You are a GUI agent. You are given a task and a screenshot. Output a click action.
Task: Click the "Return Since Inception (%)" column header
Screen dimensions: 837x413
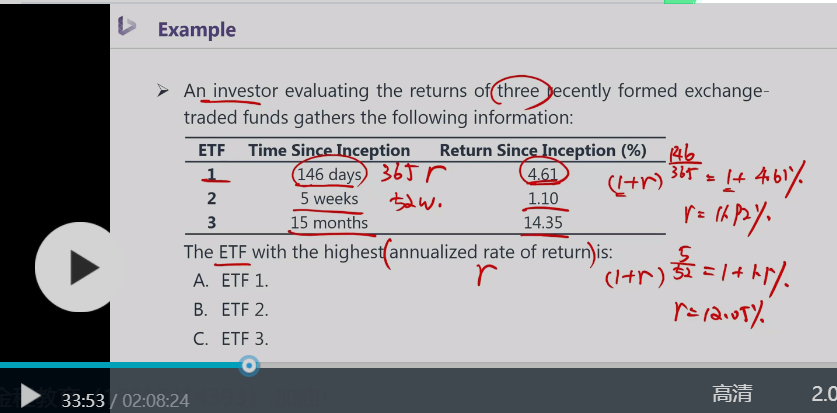544,150
